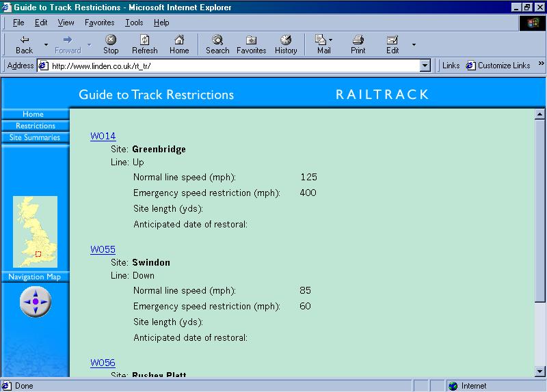Click the Guide to Track Restrictions heading
The width and height of the screenshot is (547, 392).
tap(157, 94)
